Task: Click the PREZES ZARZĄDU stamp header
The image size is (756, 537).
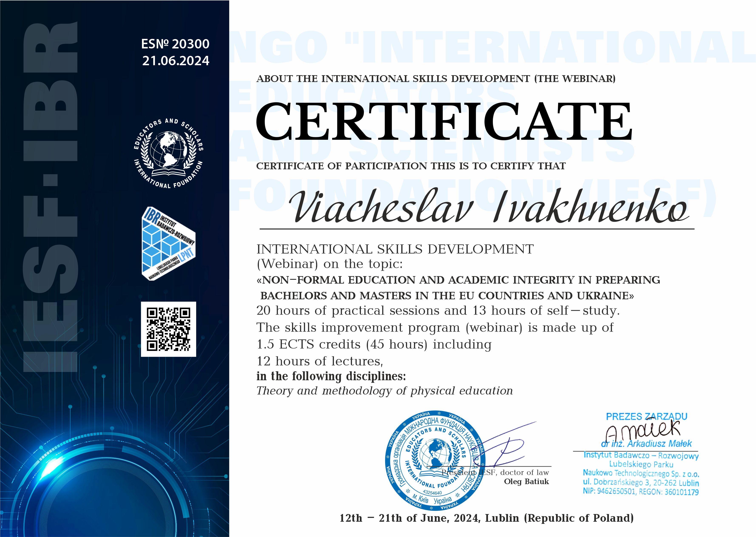Action: pyautogui.click(x=647, y=416)
